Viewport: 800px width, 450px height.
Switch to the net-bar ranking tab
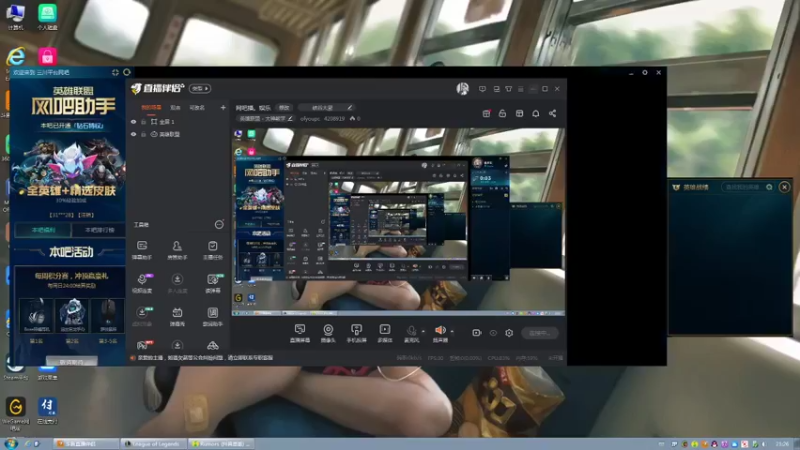pyautogui.click(x=99, y=230)
